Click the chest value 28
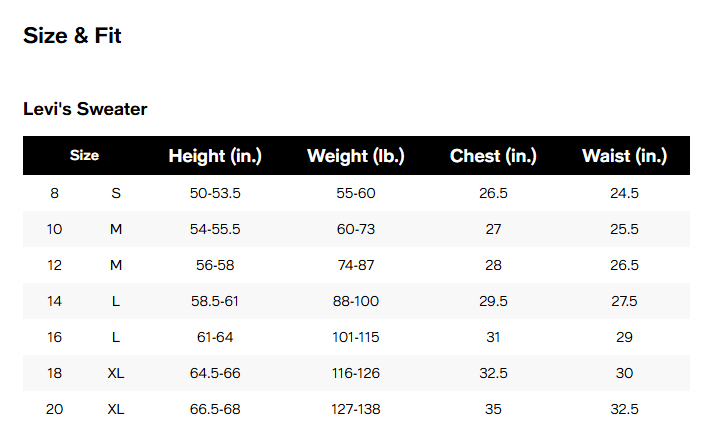The width and height of the screenshot is (710, 440). 493,265
